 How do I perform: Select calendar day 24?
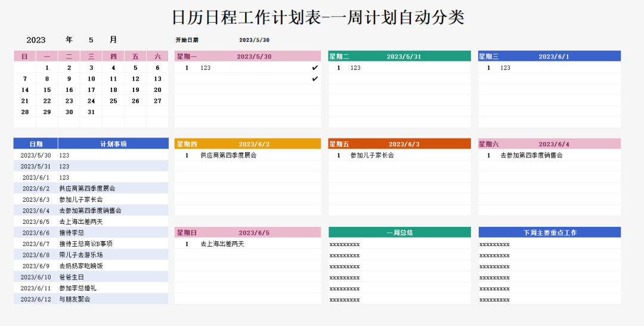click(91, 101)
